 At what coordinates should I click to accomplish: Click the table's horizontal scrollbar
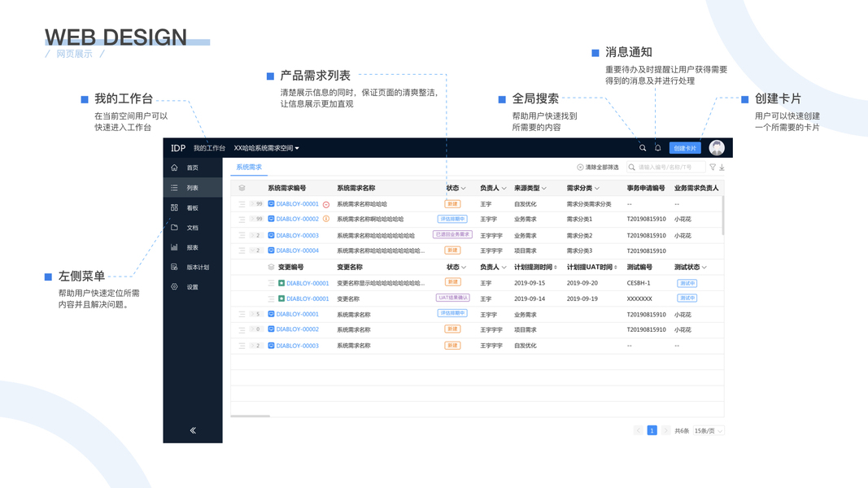(x=251, y=416)
